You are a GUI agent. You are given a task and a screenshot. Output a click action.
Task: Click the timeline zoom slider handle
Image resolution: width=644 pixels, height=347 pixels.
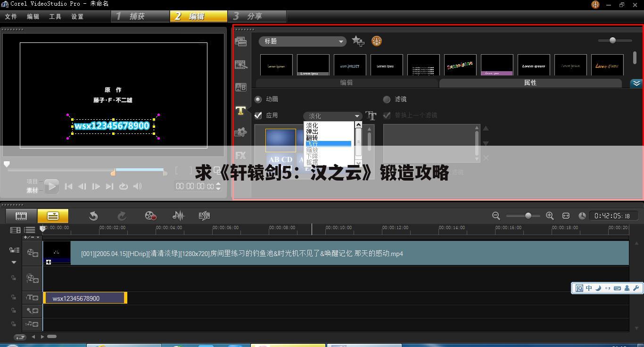coord(528,215)
